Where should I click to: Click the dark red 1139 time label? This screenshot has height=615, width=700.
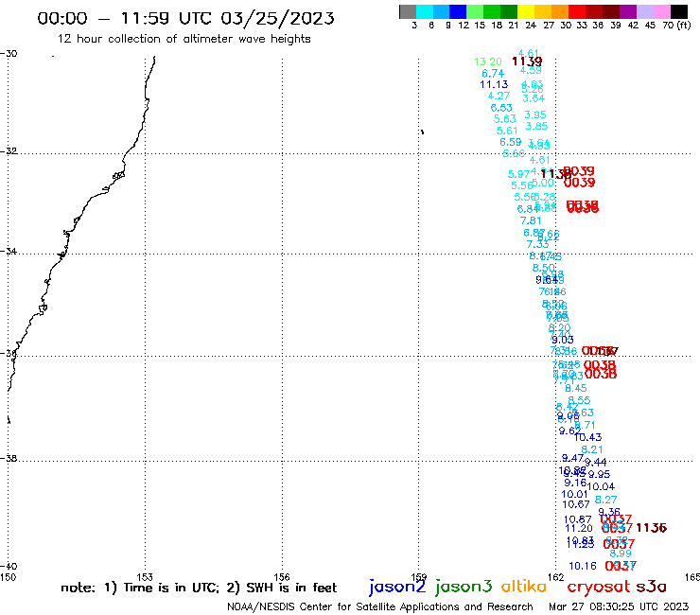pyautogui.click(x=527, y=61)
